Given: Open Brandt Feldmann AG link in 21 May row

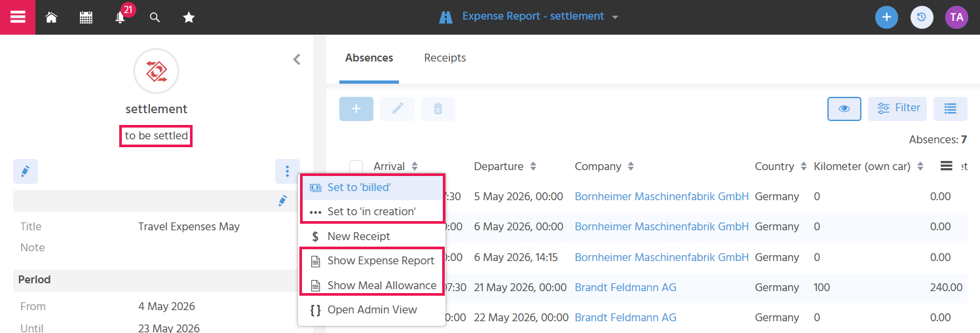Looking at the screenshot, I should click(626, 287).
